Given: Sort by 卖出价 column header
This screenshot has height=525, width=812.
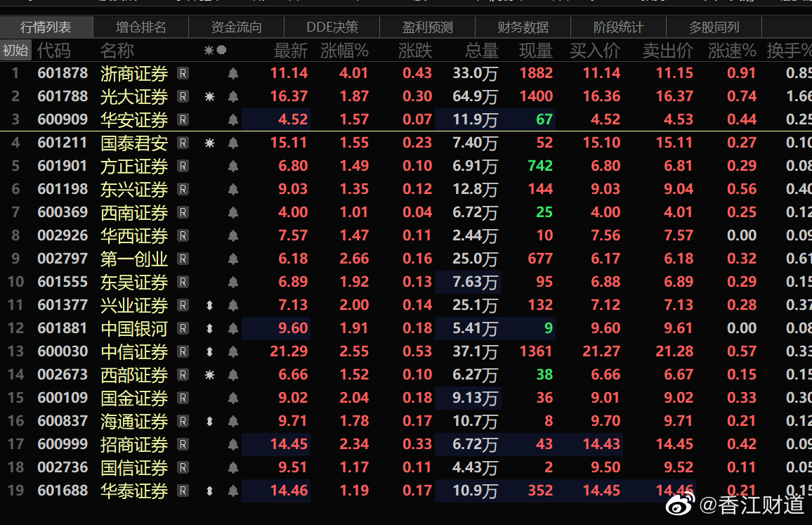Looking at the screenshot, I should [667, 51].
